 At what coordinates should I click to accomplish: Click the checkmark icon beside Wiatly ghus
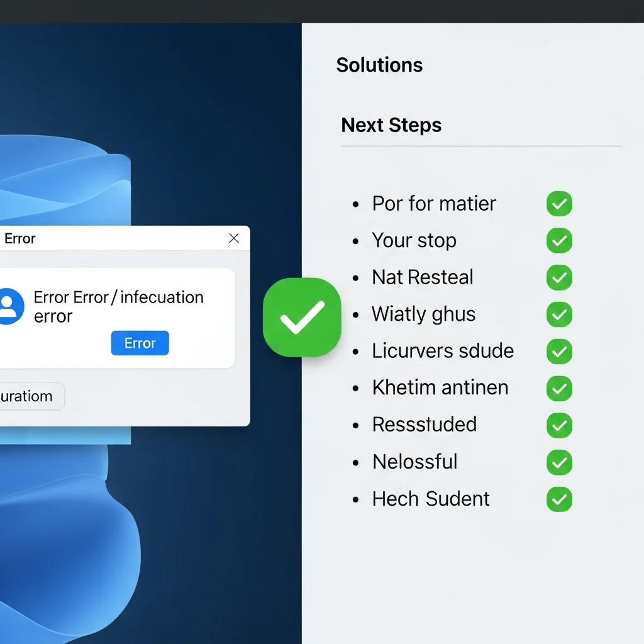click(558, 314)
